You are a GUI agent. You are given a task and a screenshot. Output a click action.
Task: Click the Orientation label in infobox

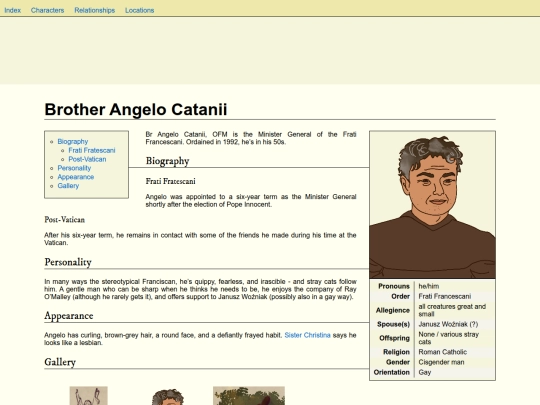point(392,372)
